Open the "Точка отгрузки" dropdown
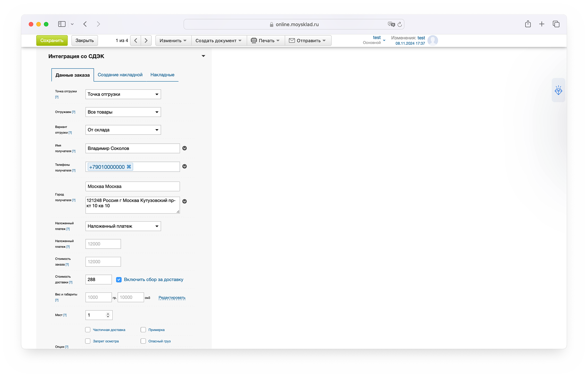 coord(123,94)
